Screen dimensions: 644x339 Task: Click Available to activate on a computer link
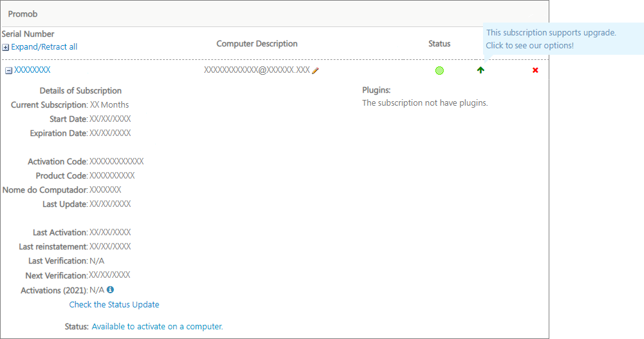pos(157,327)
